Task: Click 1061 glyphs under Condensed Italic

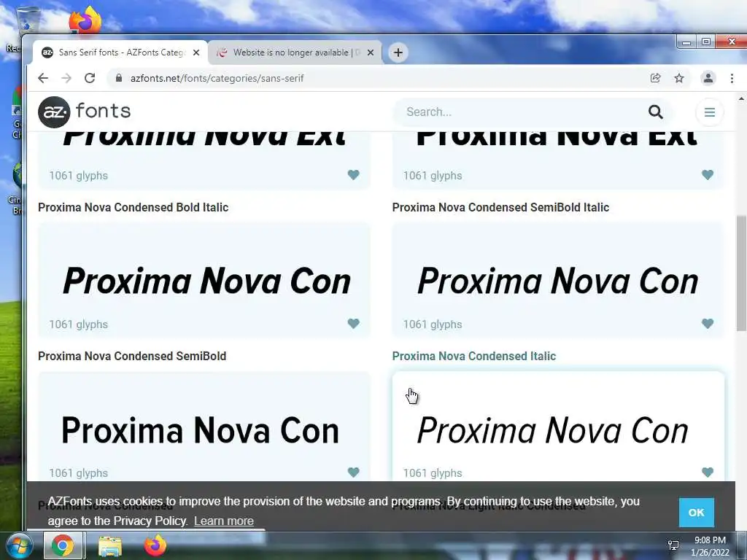Action: tap(433, 472)
